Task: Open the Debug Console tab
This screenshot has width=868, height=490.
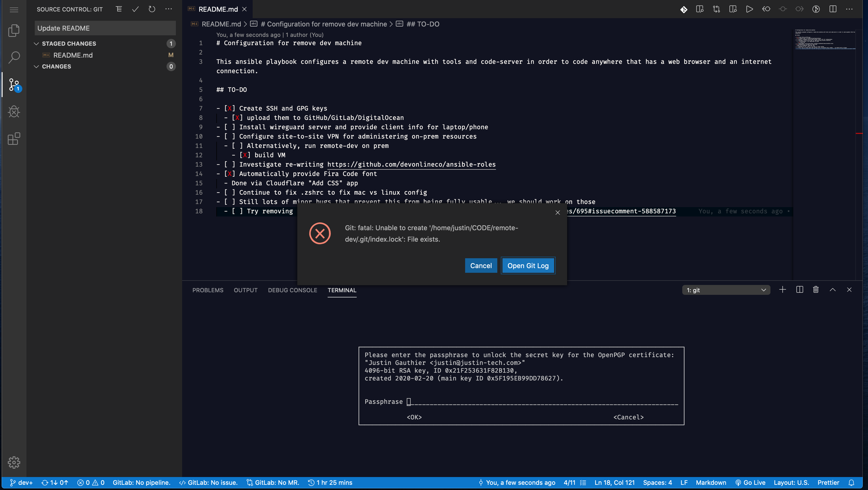Action: (x=292, y=290)
